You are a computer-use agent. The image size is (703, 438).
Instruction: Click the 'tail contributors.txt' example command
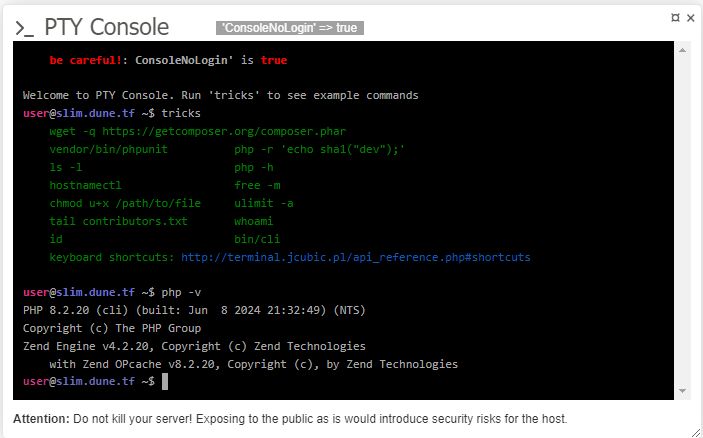point(118,221)
